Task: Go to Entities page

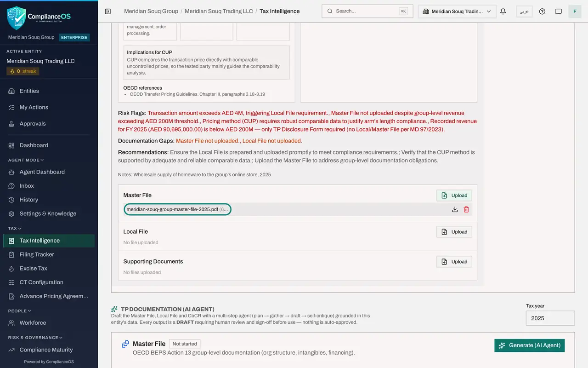Action: coord(49,91)
